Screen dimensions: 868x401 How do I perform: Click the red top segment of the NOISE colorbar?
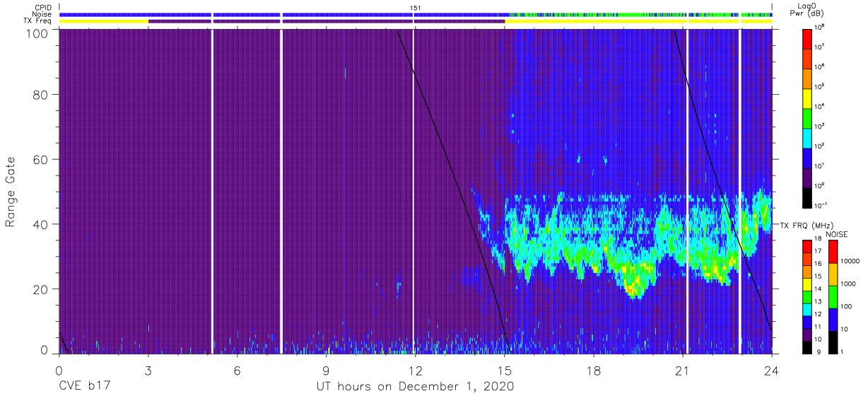click(x=833, y=251)
